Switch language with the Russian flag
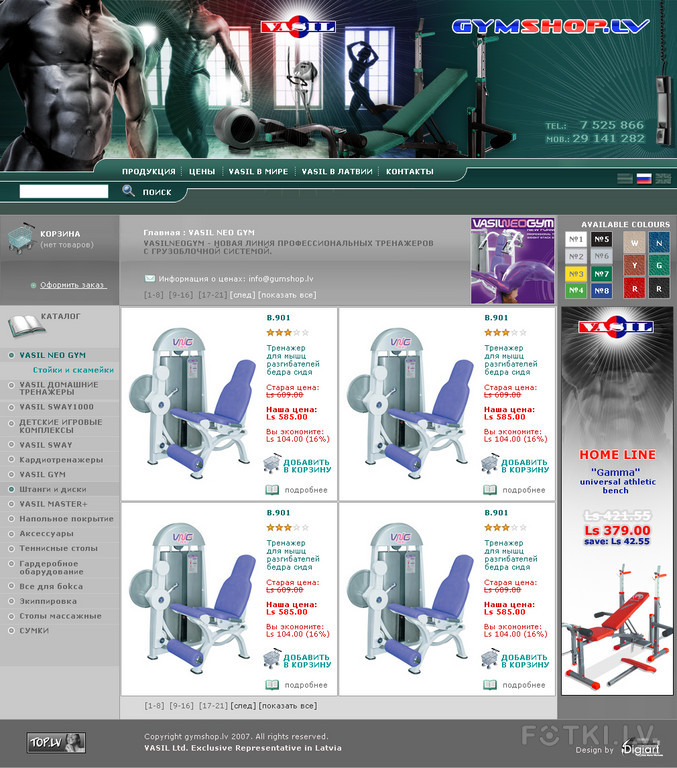Screen dimensions: 677x768 [644, 178]
